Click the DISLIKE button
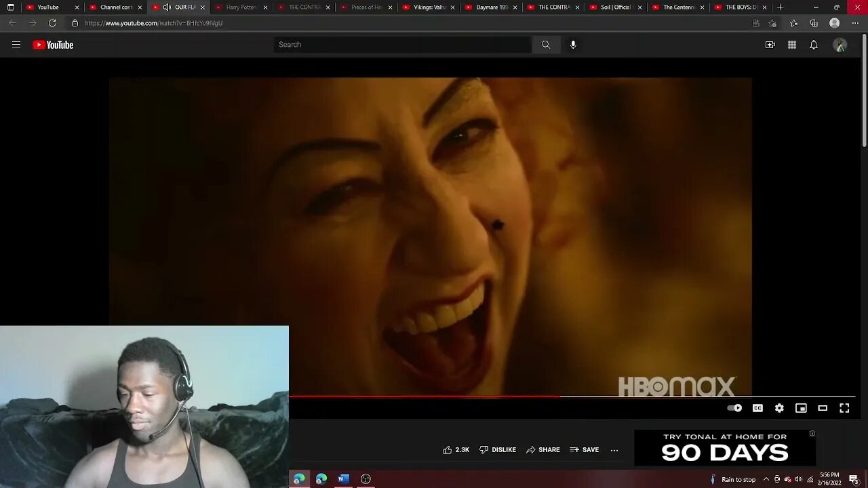 (x=498, y=449)
